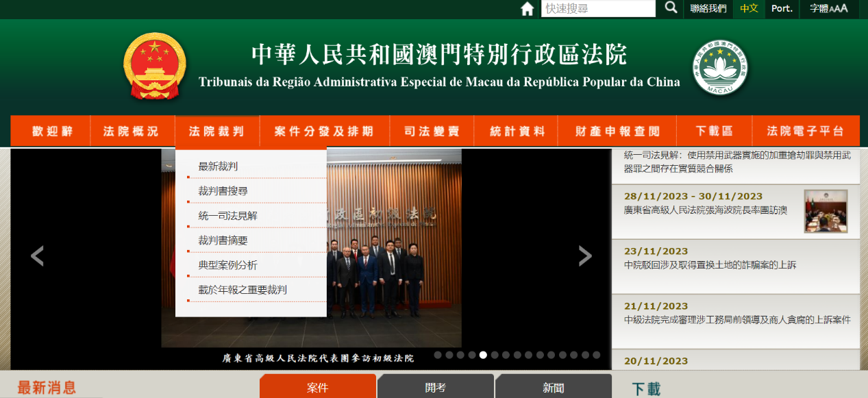Select the 案件 tab
868x398 pixels.
pos(317,386)
